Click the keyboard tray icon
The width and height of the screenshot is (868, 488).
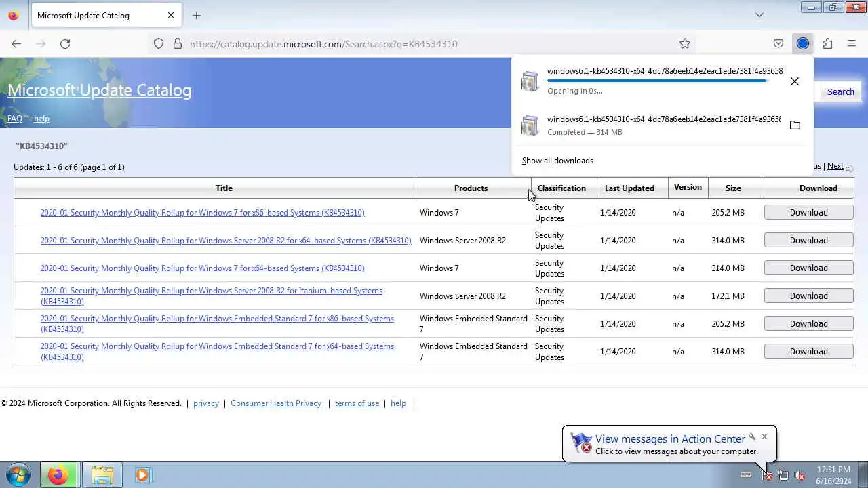click(x=746, y=475)
